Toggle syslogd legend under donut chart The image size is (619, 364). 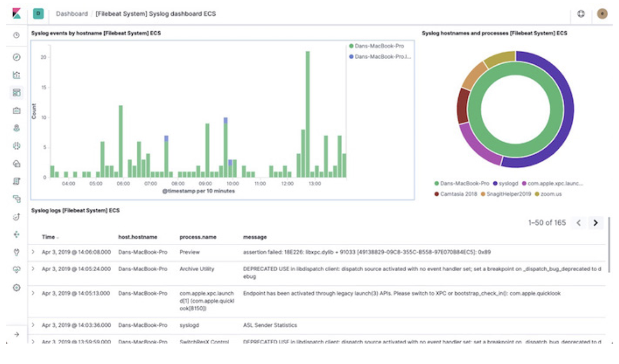coord(505,183)
